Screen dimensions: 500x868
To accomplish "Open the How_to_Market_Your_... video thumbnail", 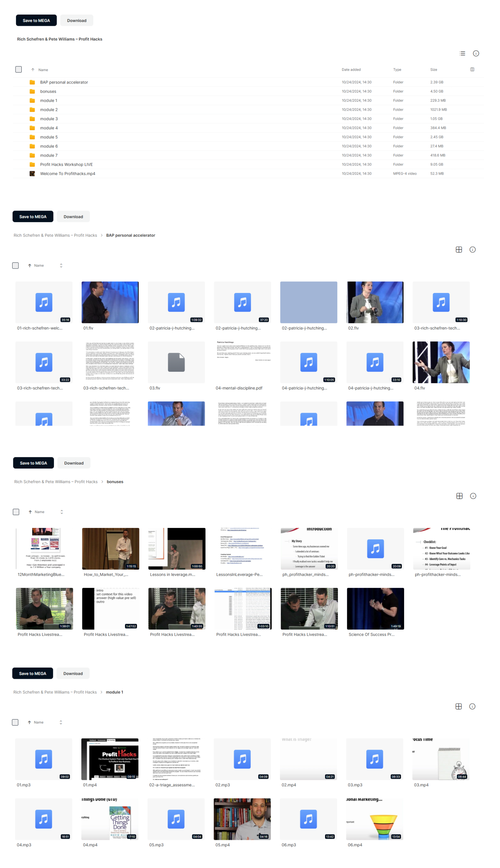I will 111,549.
